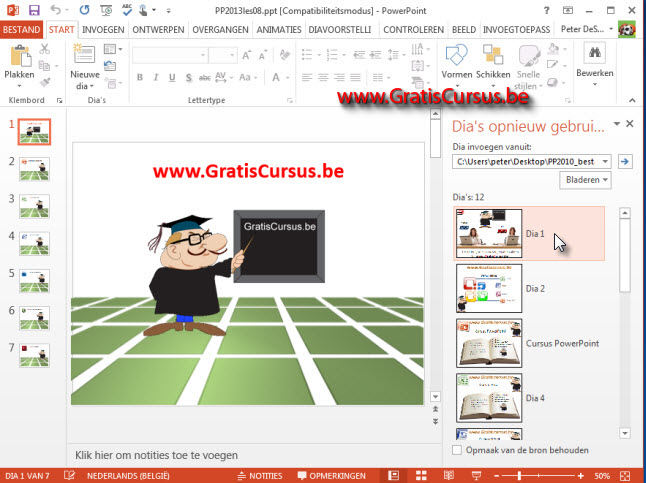Switch to INVOEGEN tab
The image size is (646, 483).
point(103,30)
